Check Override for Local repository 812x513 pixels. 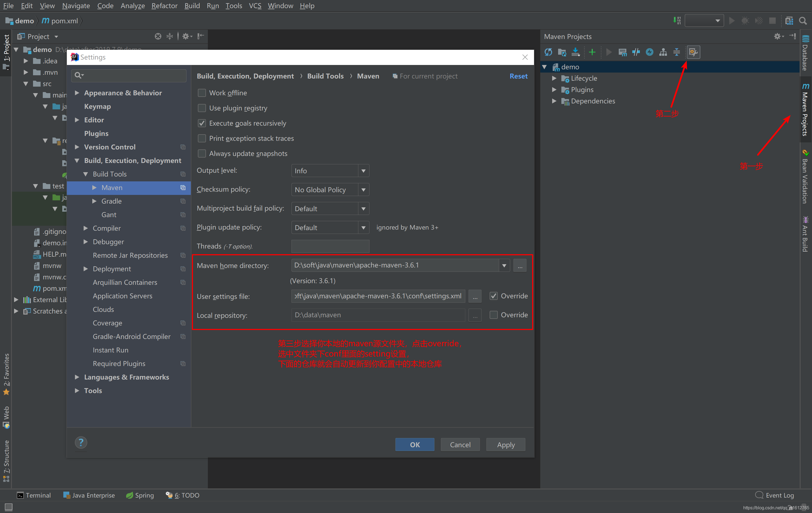click(493, 315)
